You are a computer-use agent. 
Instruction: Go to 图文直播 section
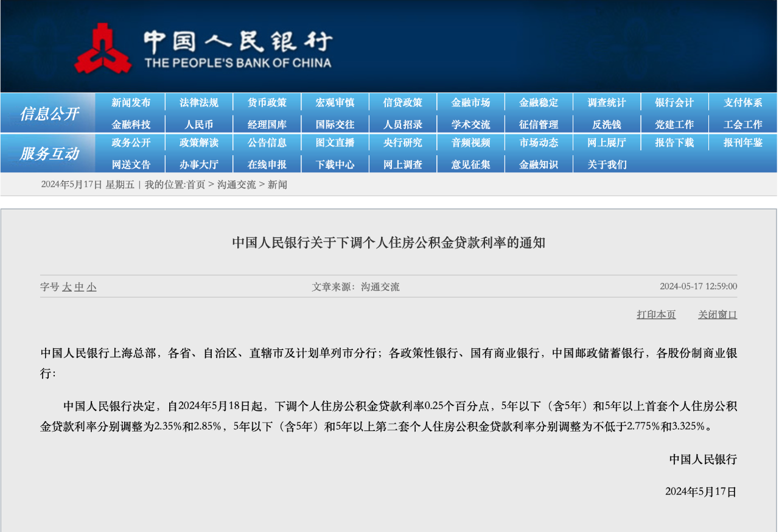coord(335,143)
